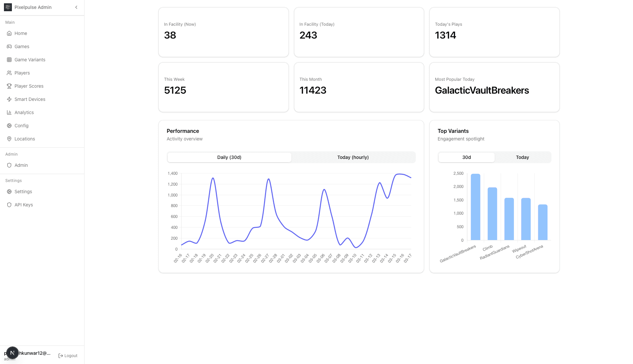
Task: Select the 30d tab in Top Variants
Action: pyautogui.click(x=466, y=157)
